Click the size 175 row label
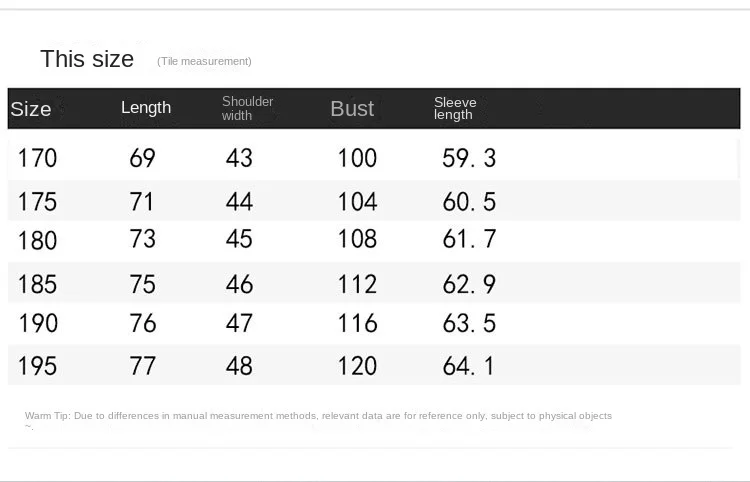Image resolution: width=750 pixels, height=482 pixels. pyautogui.click(x=37, y=202)
